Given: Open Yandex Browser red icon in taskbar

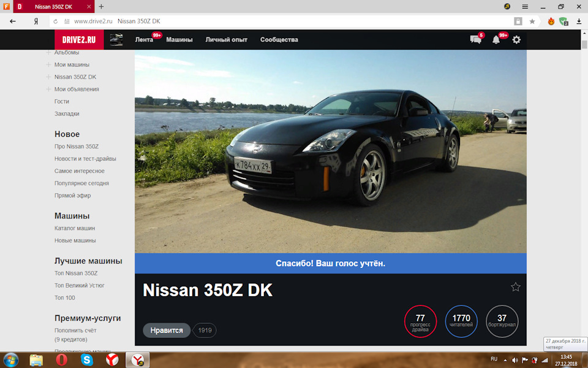Looking at the screenshot, I should (111, 360).
